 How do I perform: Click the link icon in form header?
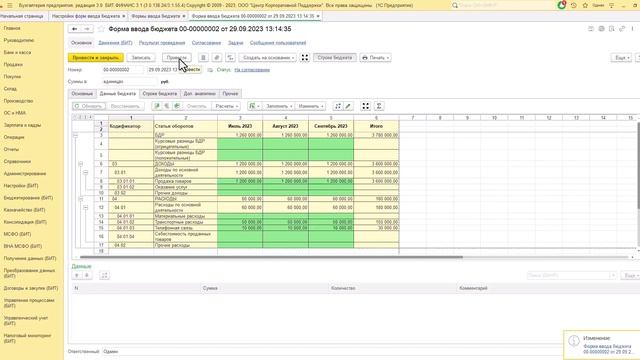coord(622,29)
